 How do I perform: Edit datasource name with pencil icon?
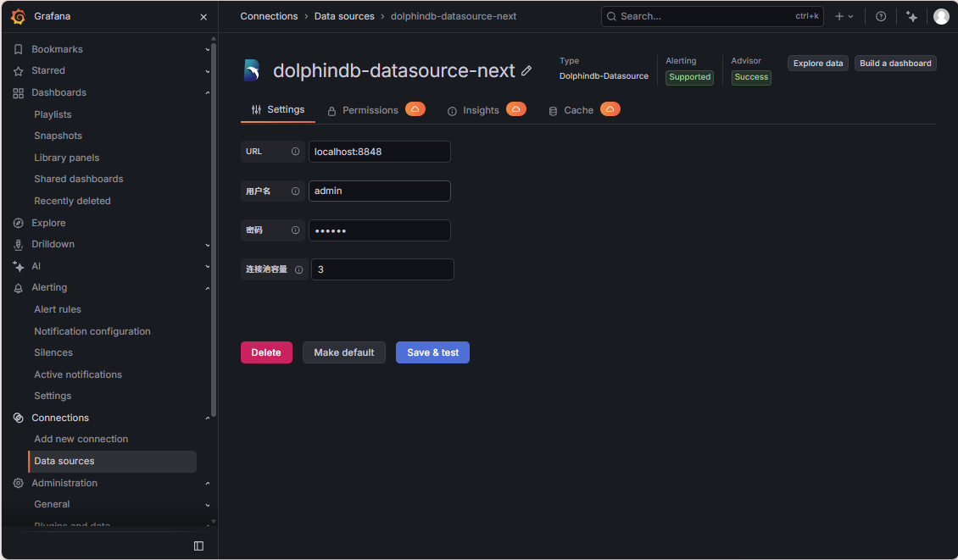[526, 71]
